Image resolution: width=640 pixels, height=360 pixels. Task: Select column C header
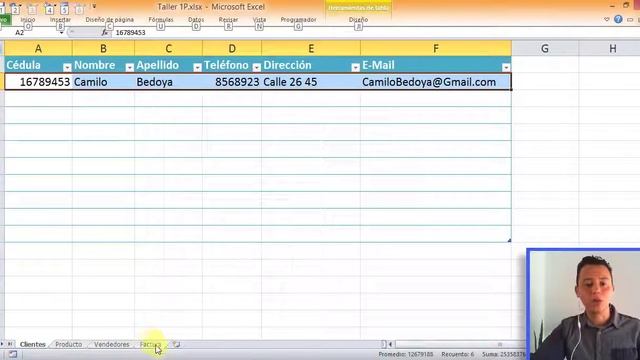(x=168, y=49)
